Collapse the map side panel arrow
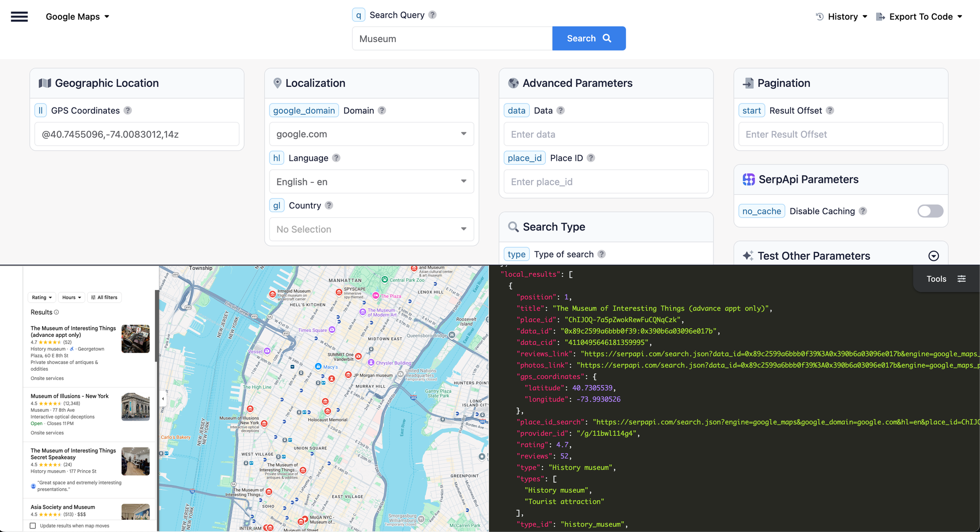980x532 pixels. pyautogui.click(x=163, y=399)
